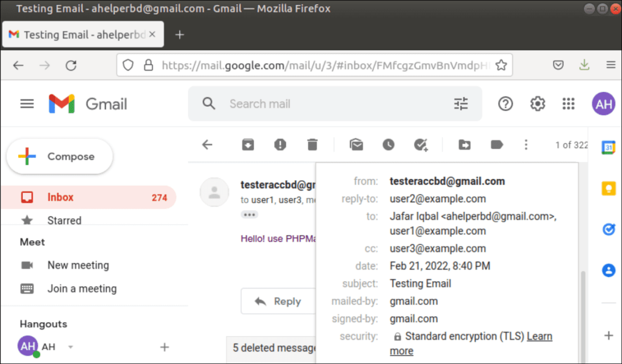Open the Inbox folder
This screenshot has width=622, height=364.
pos(60,197)
